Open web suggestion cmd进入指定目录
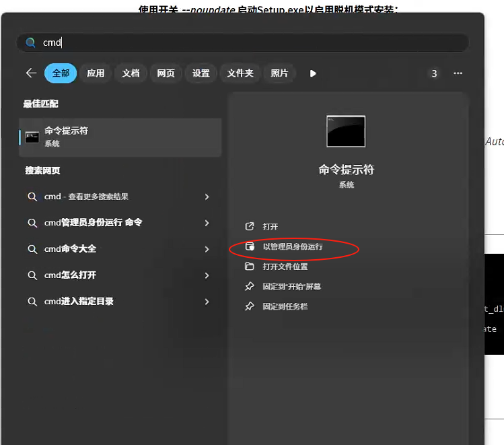This screenshot has width=504, height=445. (x=120, y=302)
